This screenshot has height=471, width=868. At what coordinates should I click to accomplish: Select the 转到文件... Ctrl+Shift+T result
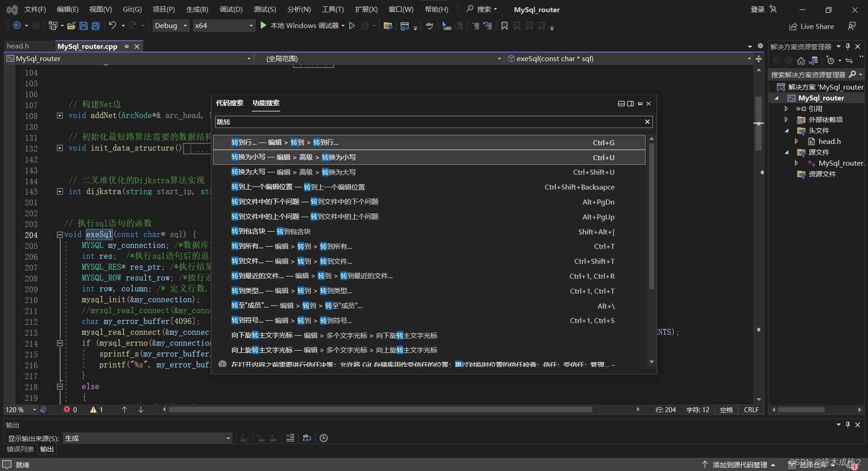pos(429,262)
